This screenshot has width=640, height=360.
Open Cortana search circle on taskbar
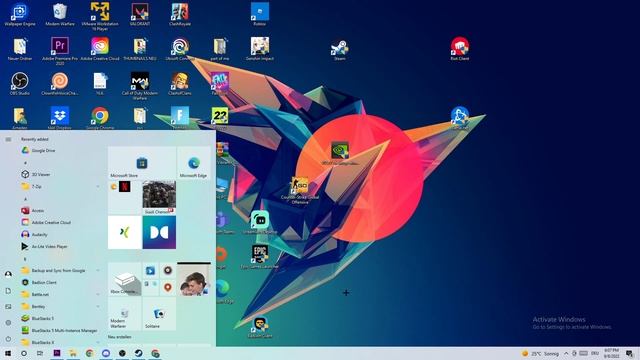point(24,353)
